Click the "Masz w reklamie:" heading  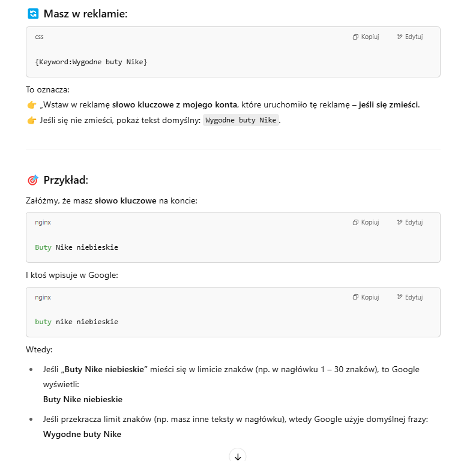85,13
